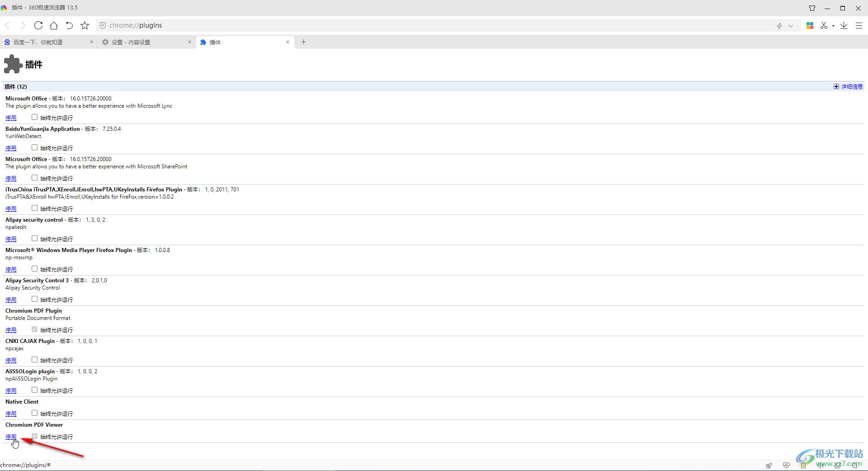Disable the BaiduYunGuanjia Application plugin

11,148
